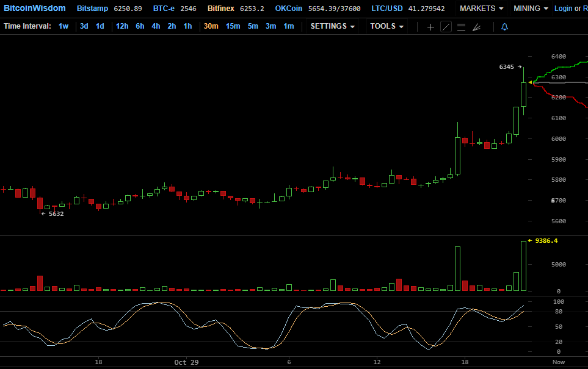This screenshot has height=369, width=588.
Task: Select the trend line drawing tool
Action: 446,27
